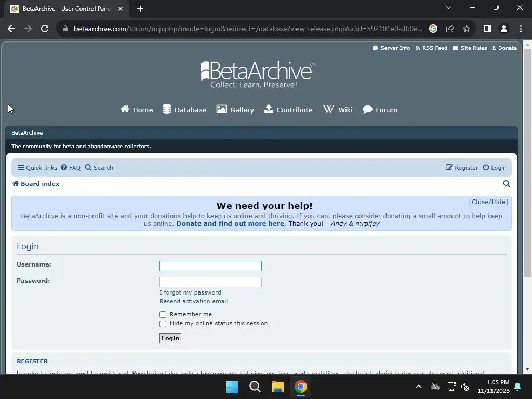Click 'Resend activation email'
The height and width of the screenshot is (399, 532).
[x=193, y=301]
